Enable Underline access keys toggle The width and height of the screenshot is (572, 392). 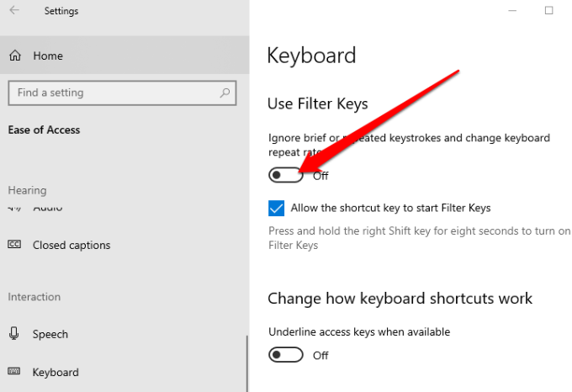(285, 355)
